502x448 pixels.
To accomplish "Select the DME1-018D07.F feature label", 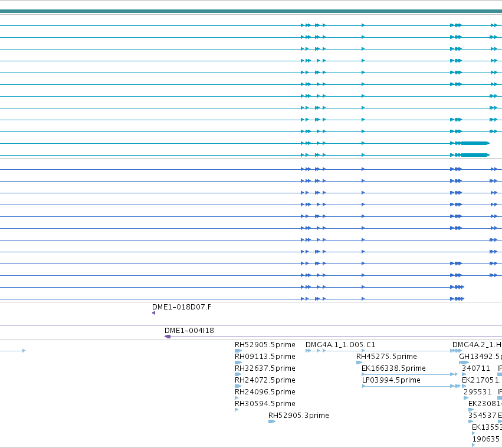I will [182, 307].
